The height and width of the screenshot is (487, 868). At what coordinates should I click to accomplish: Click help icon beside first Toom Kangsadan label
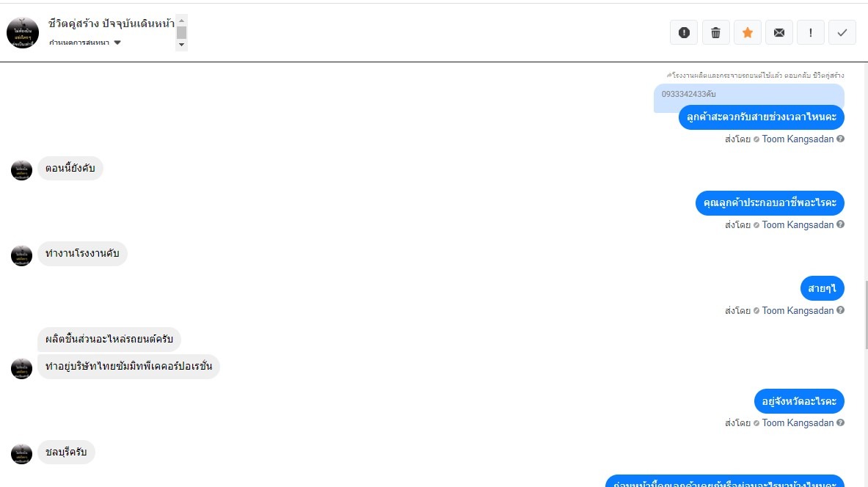(x=840, y=139)
